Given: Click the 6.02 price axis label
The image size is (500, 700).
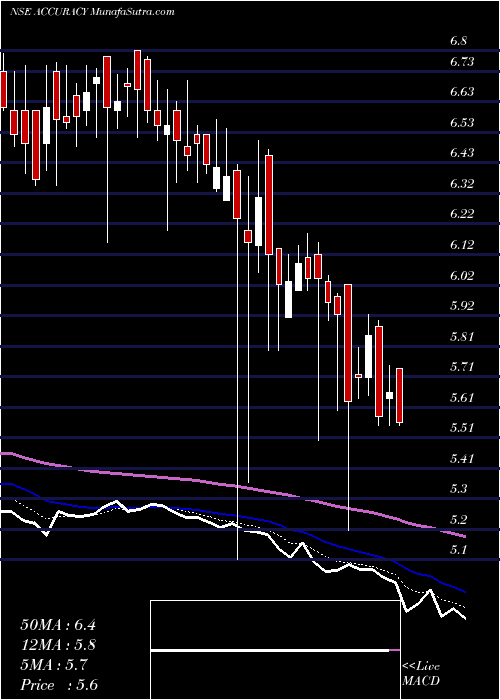Looking at the screenshot, I should tap(462, 275).
